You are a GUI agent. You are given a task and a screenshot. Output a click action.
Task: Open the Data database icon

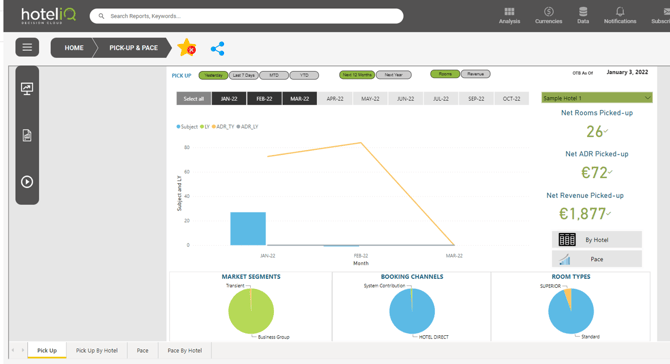click(x=583, y=12)
